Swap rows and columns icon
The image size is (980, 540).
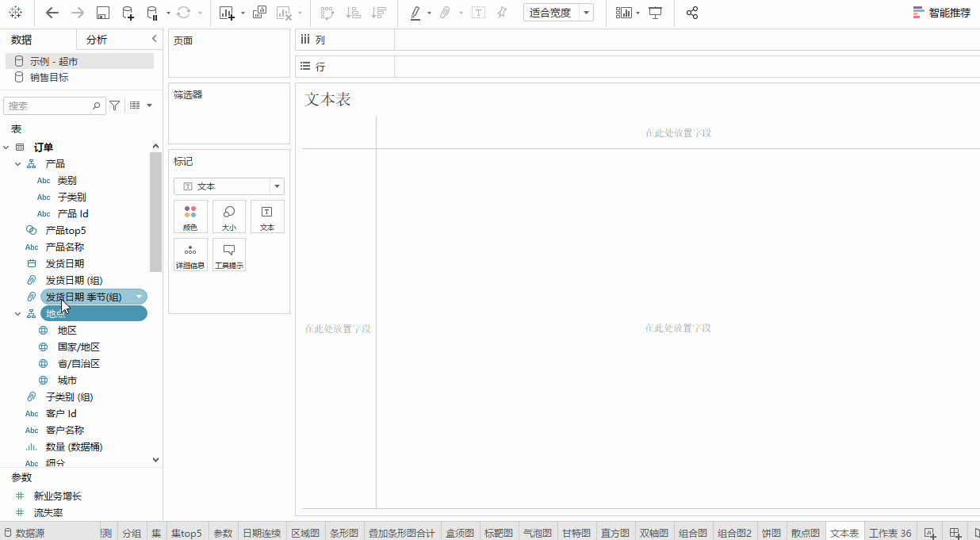pos(327,13)
